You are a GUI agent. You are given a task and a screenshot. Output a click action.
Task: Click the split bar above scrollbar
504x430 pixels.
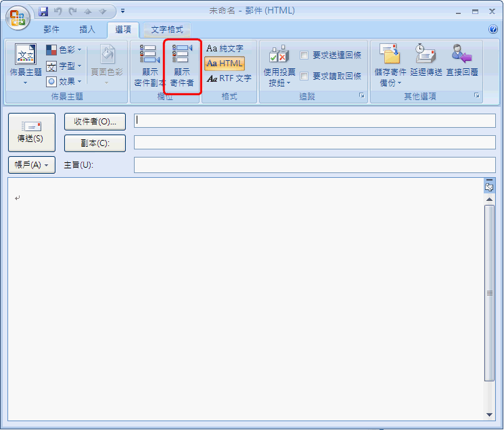(489, 180)
